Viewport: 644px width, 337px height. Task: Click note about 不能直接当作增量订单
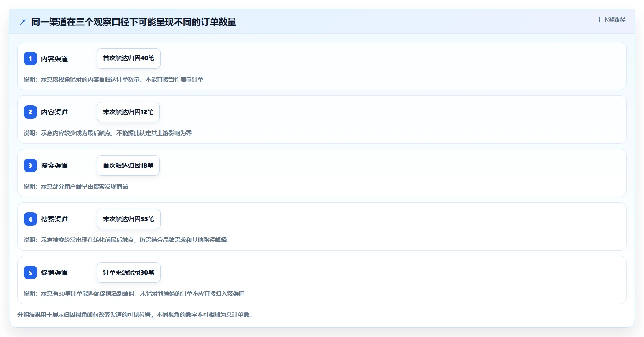click(113, 79)
